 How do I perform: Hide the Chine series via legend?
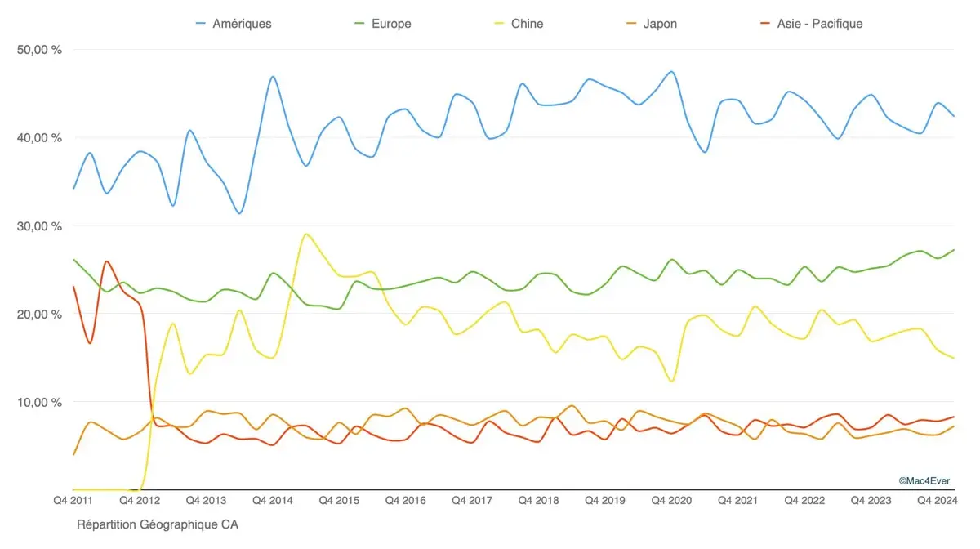(528, 24)
